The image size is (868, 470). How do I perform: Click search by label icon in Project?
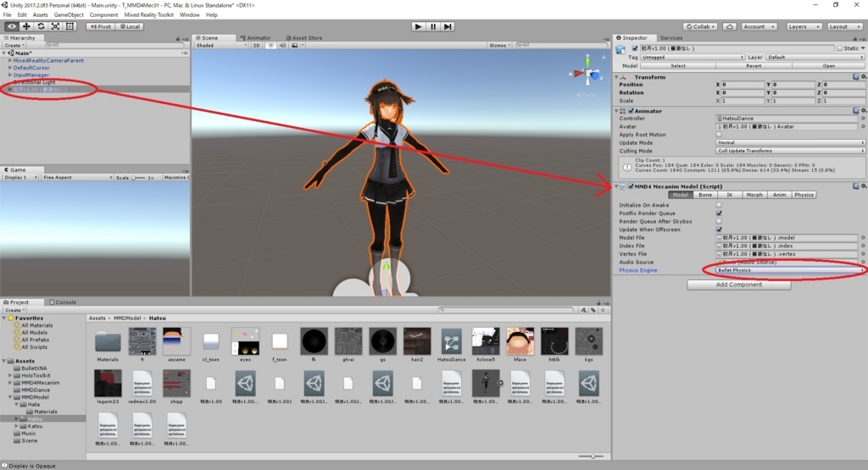pyautogui.click(x=593, y=310)
